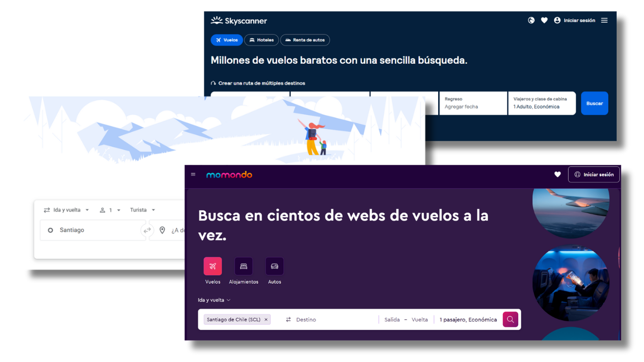
Task: Open Ida y vuelta dropdown in Google Flights
Action: (66, 210)
